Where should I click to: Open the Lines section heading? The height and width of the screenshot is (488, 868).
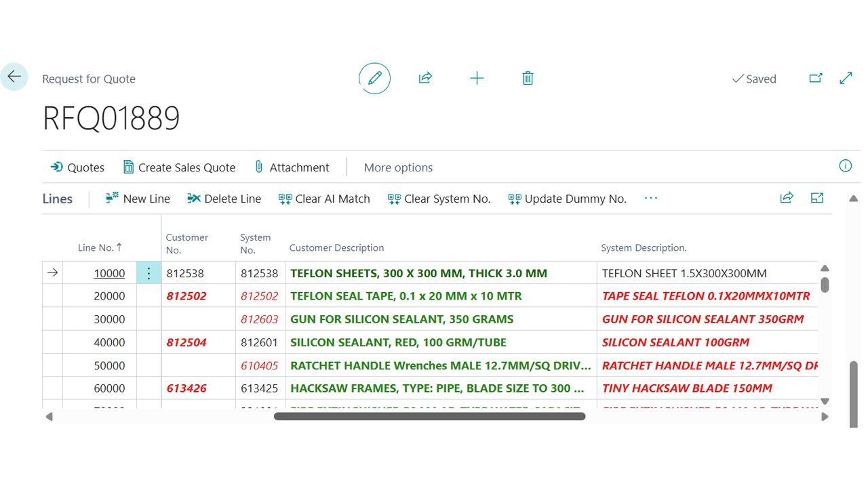point(58,199)
